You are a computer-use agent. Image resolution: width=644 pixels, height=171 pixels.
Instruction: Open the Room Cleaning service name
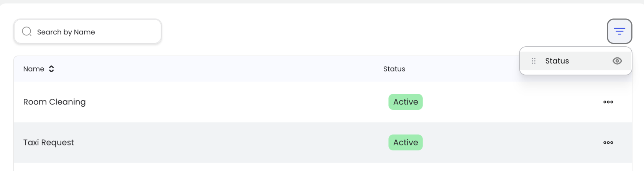[x=54, y=102]
